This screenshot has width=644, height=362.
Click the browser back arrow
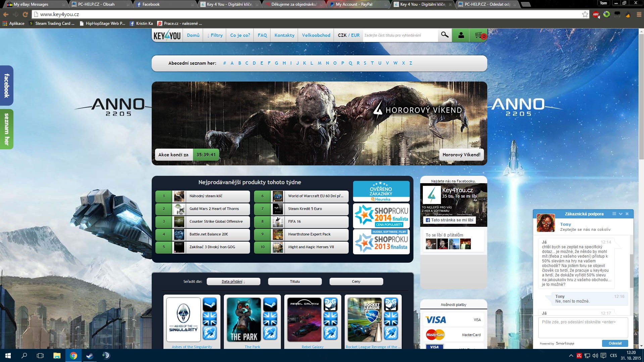[x=6, y=14]
